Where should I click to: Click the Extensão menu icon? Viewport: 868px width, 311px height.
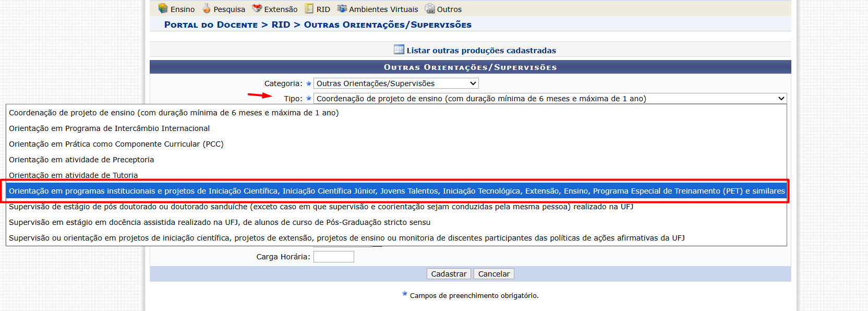pyautogui.click(x=257, y=8)
